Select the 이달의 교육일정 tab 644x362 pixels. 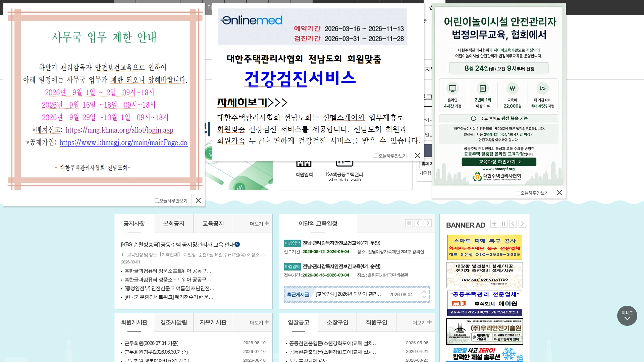[x=318, y=224]
